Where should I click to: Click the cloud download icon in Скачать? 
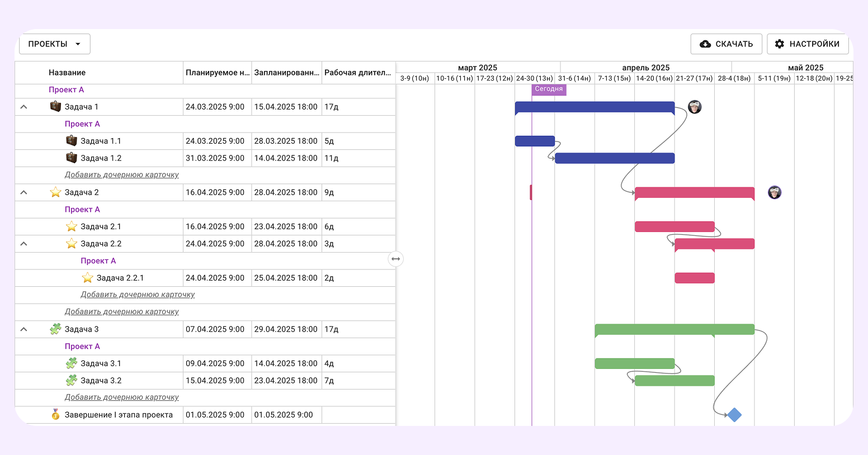[x=706, y=44]
